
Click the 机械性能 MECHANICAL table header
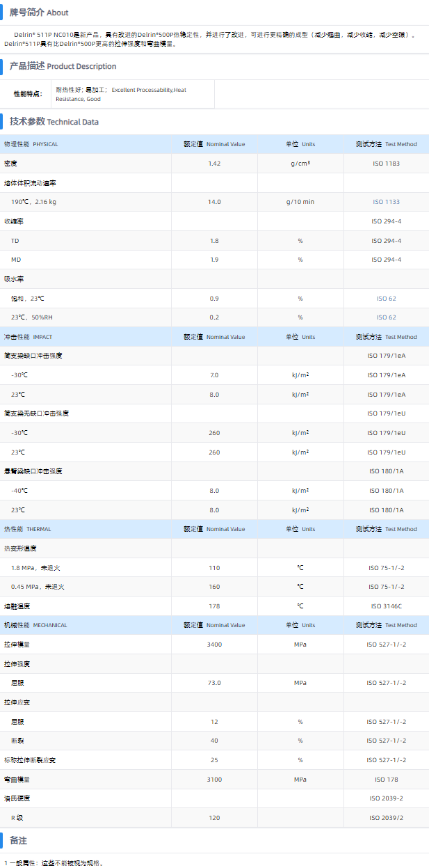pyautogui.click(x=35, y=625)
